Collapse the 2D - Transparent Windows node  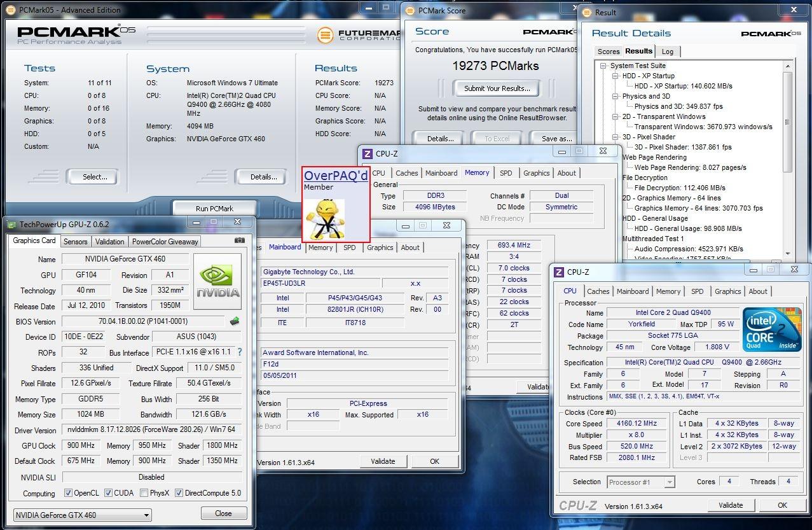[x=616, y=116]
